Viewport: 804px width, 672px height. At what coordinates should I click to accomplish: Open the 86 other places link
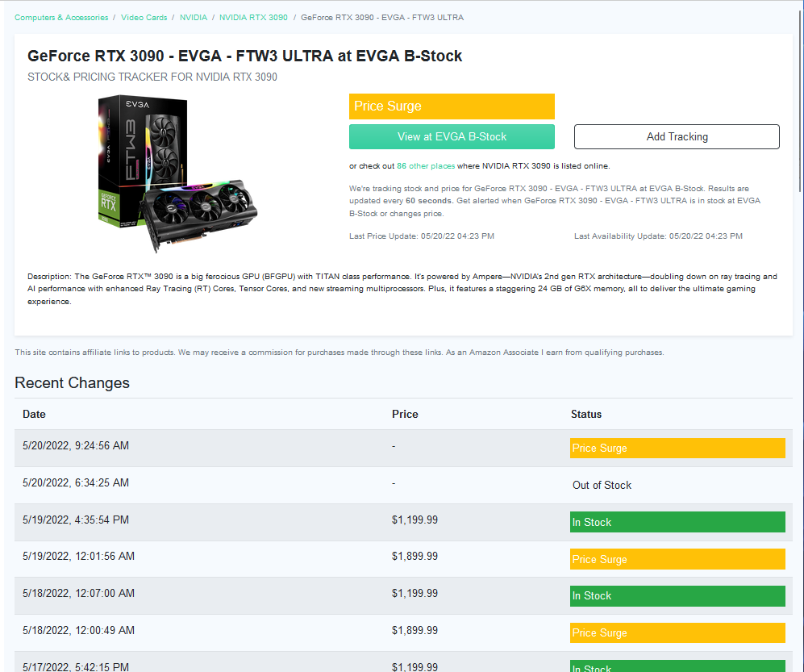[426, 166]
